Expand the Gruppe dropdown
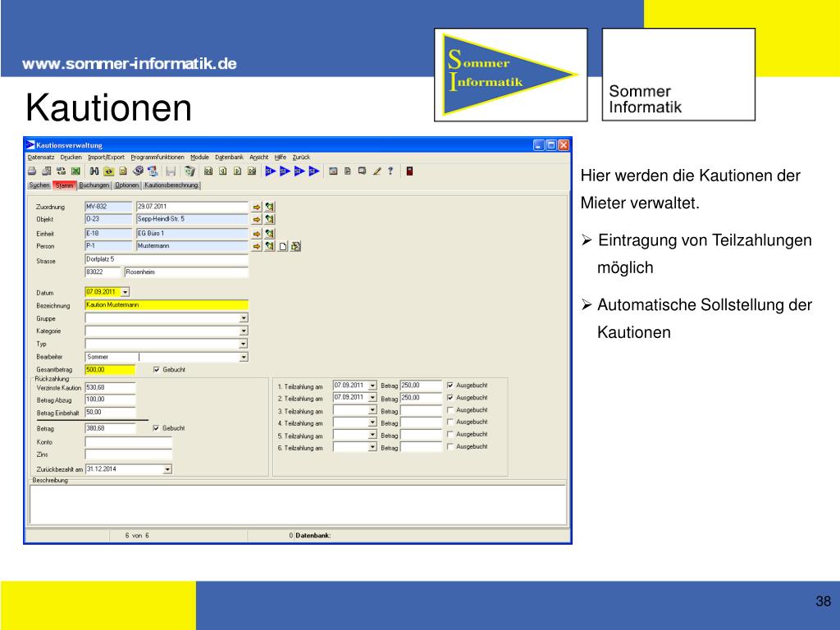Viewport: 840px width, 630px height. click(244, 318)
